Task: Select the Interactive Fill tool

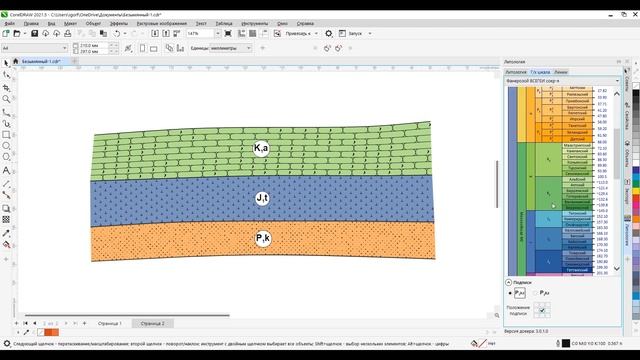Action: pos(6,245)
